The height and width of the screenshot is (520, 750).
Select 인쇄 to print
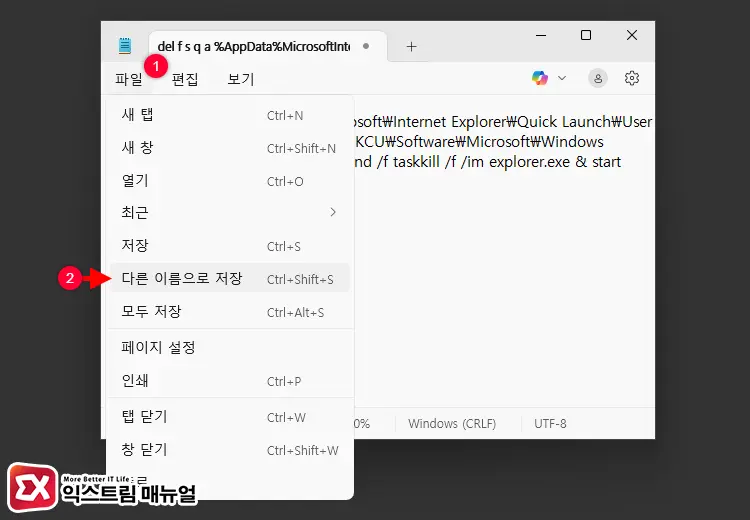[x=230, y=381]
